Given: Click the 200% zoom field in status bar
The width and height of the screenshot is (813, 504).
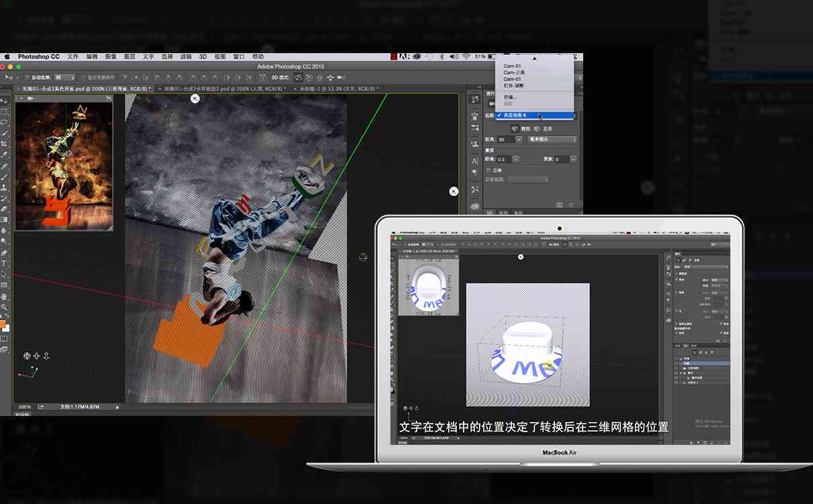Looking at the screenshot, I should pyautogui.click(x=25, y=407).
